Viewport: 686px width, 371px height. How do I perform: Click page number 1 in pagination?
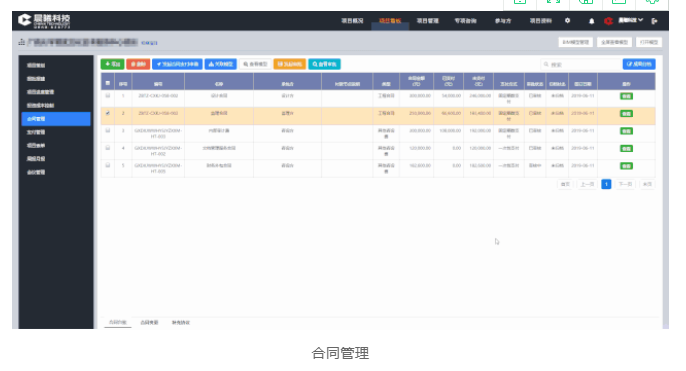(x=606, y=184)
